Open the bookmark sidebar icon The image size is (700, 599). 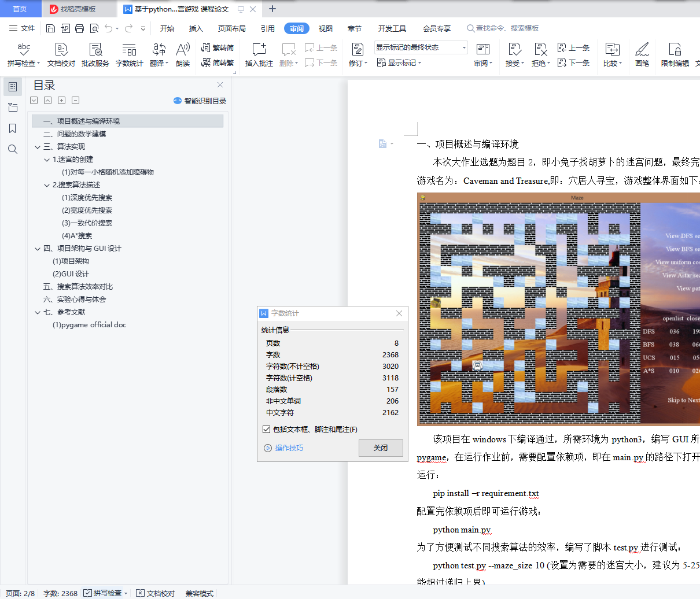(13, 128)
